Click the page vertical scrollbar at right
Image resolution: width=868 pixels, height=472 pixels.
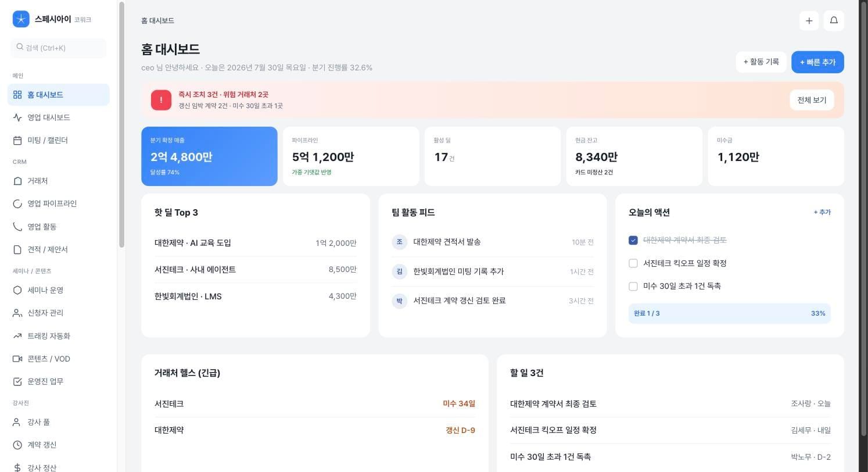coord(863,218)
